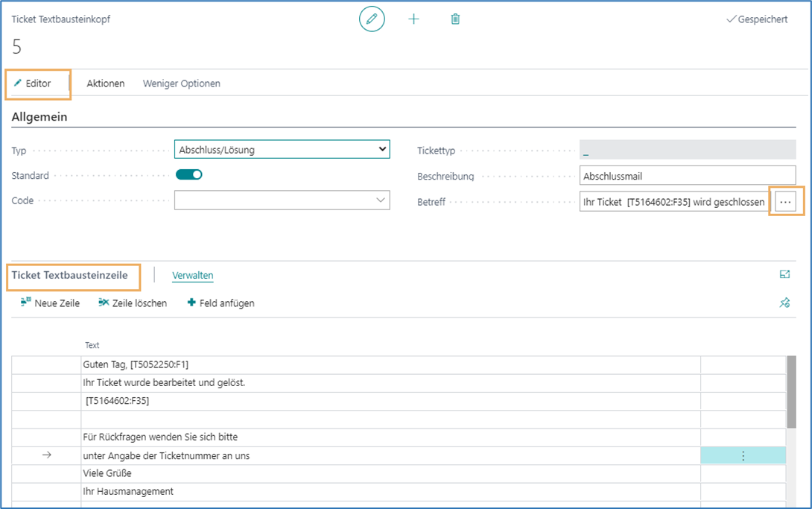Click the pencil edit icon at top
This screenshot has height=509, width=812.
372,19
